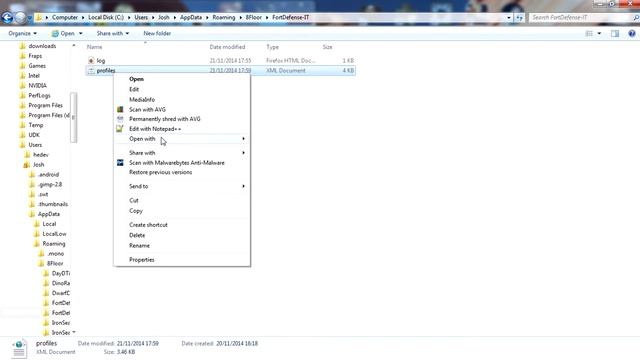Image resolution: width=640 pixels, height=360 pixels.
Task: Open the Organize dropdown menu
Action: tap(22, 33)
